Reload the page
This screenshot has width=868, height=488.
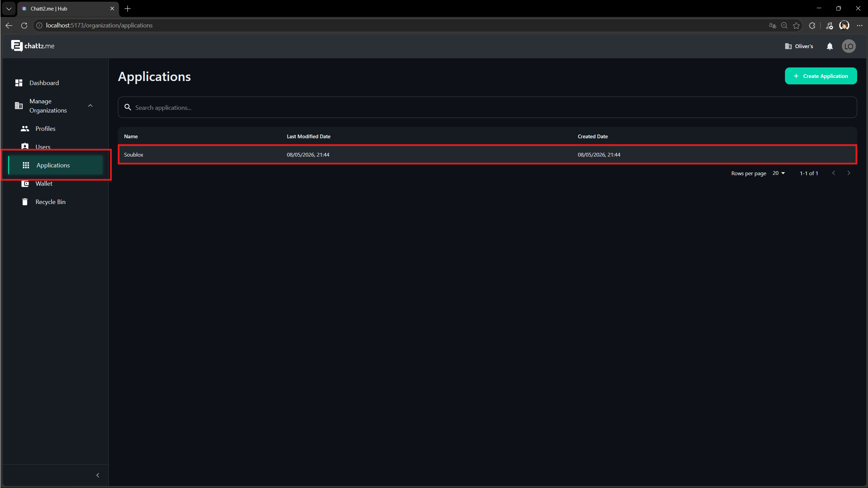(24, 25)
